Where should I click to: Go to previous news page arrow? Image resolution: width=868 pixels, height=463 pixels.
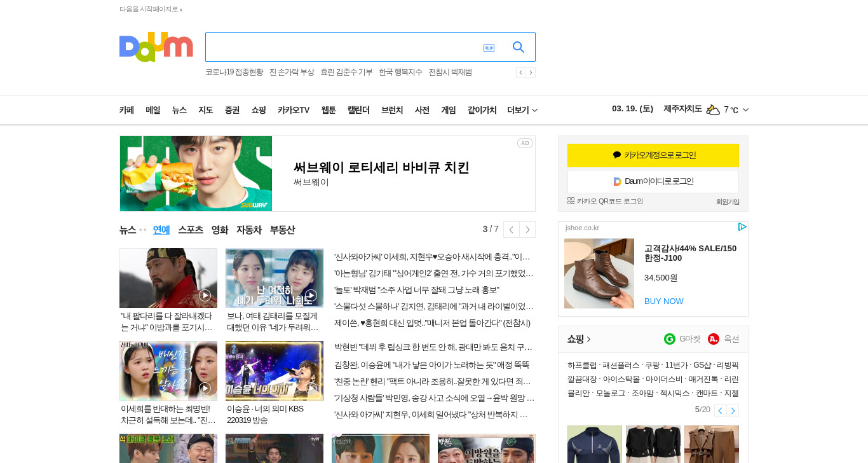[x=511, y=230]
